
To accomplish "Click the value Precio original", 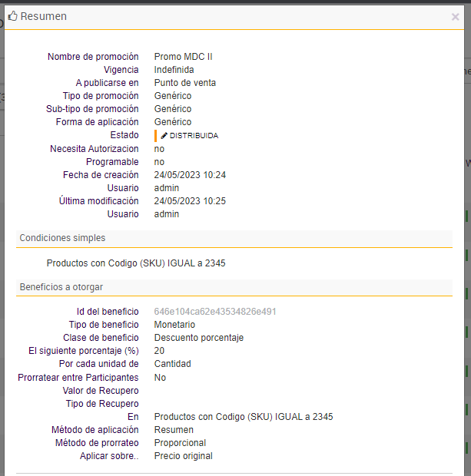I will pos(183,456).
